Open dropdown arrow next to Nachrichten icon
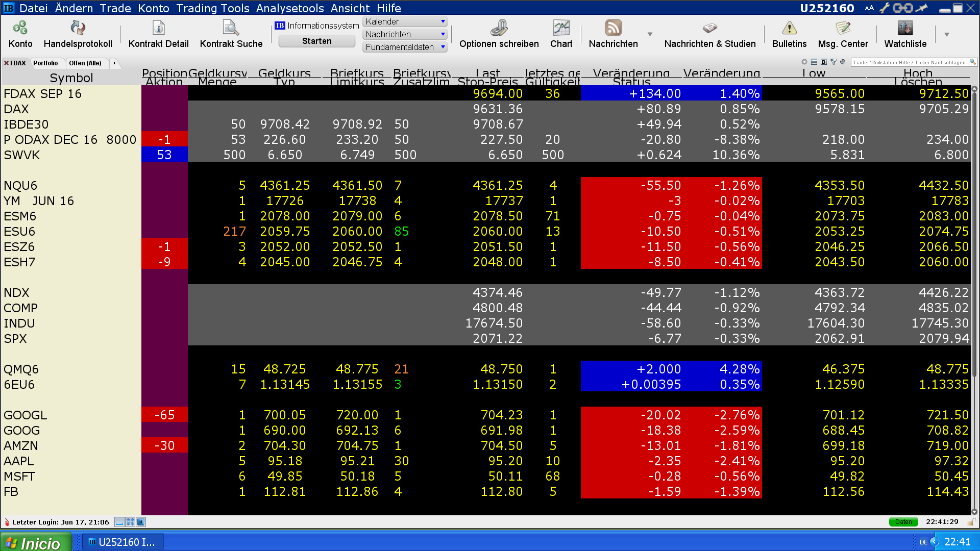This screenshot has width=980, height=551. click(x=650, y=34)
